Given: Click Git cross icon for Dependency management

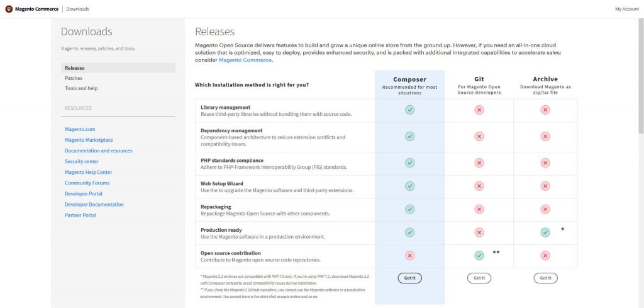Looking at the screenshot, I should coord(479,136).
